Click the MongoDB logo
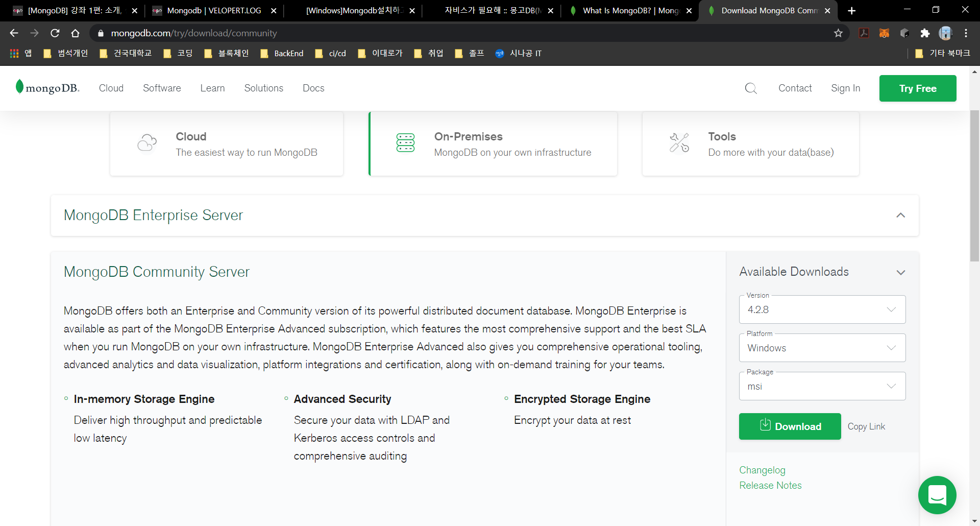Viewport: 980px width, 526px height. coord(47,88)
